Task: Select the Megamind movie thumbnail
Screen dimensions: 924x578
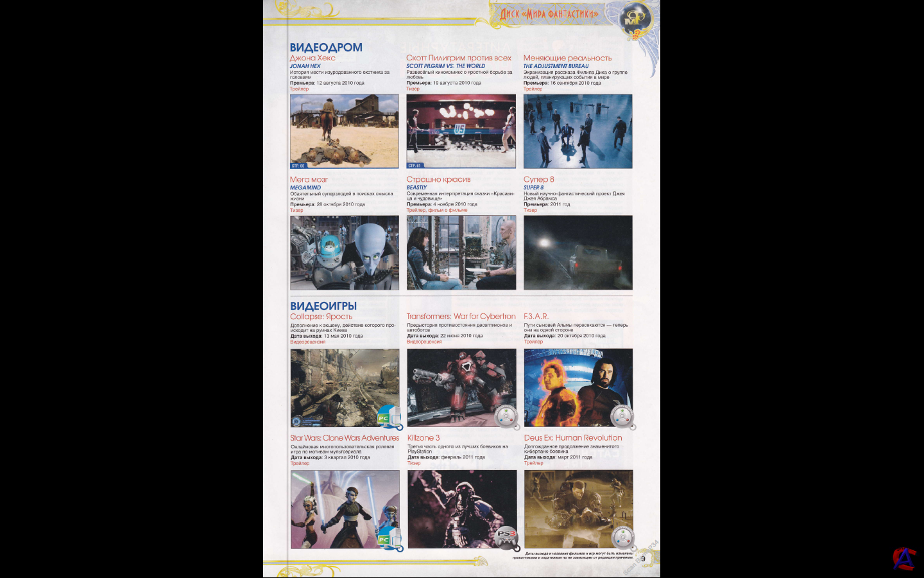Action: tap(345, 252)
